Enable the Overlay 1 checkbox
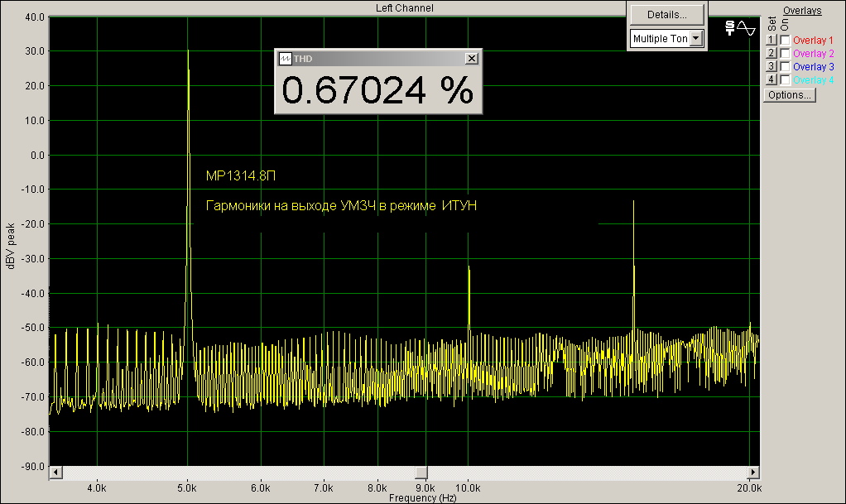 coord(785,40)
